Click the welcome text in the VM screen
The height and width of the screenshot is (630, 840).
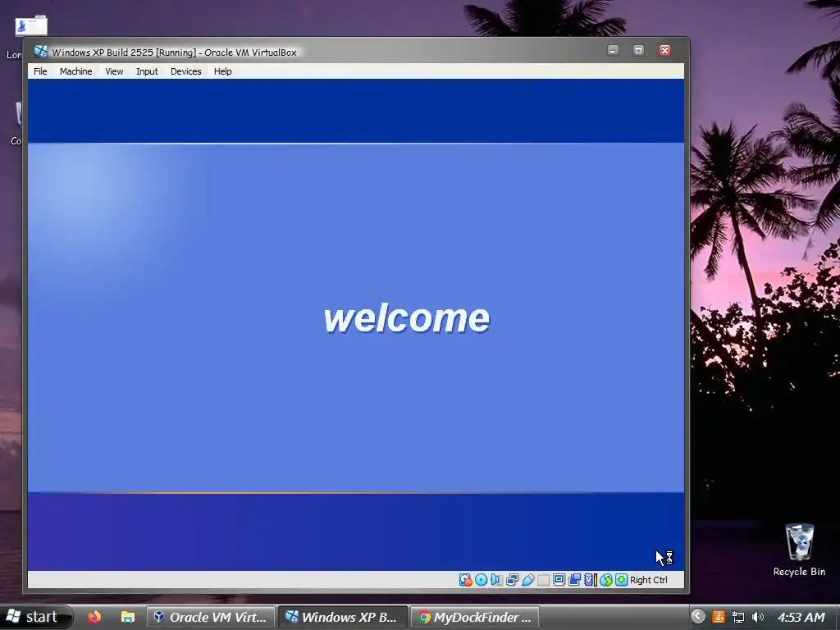coord(407,318)
